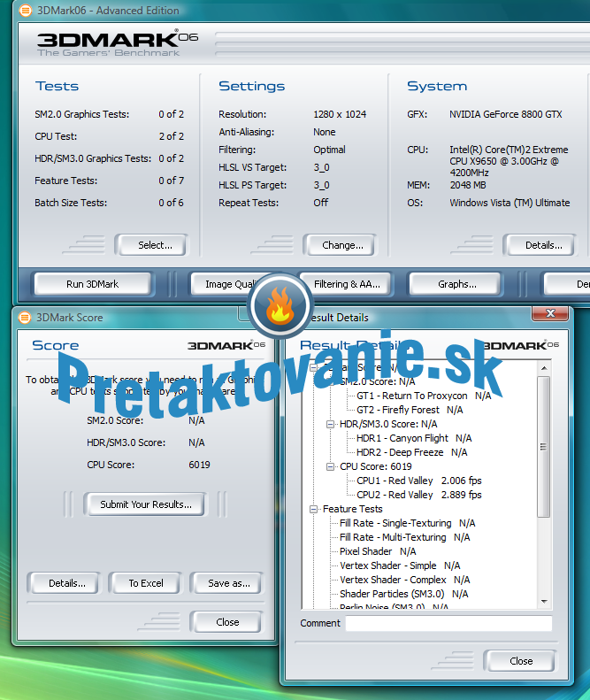Select Fill Rate - Multi-Texturing row
This screenshot has width=590, height=700.
coord(404,537)
